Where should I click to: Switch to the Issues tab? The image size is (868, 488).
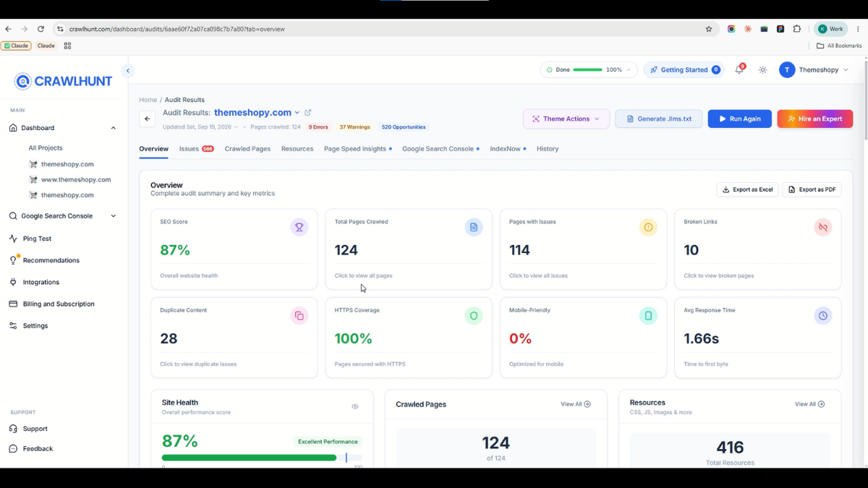coord(196,149)
